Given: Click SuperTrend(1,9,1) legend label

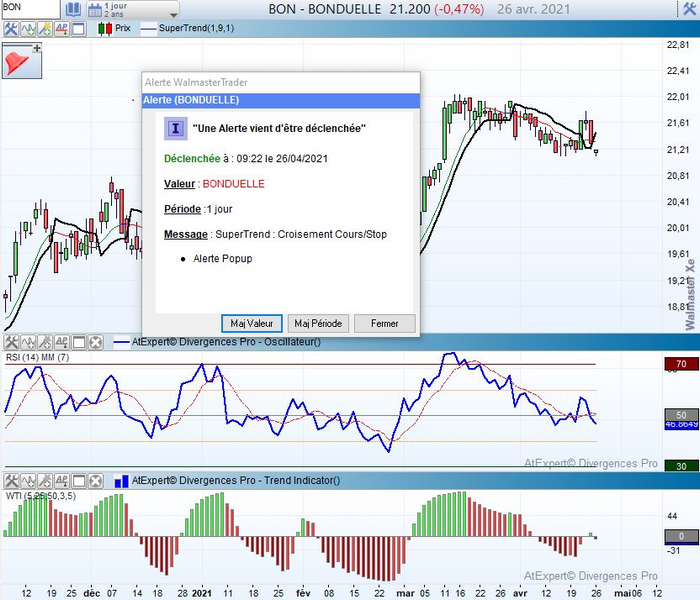Looking at the screenshot, I should click(x=196, y=28).
